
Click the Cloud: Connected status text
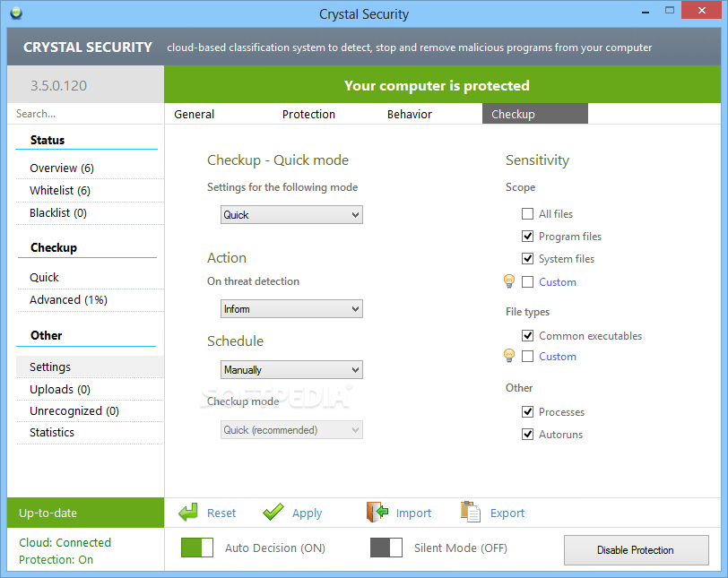65,542
